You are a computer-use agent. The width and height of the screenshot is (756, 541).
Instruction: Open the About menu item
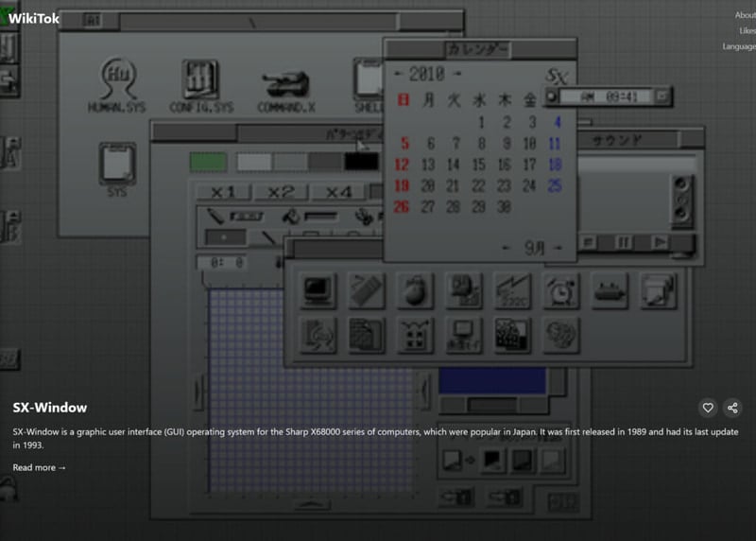(x=745, y=15)
